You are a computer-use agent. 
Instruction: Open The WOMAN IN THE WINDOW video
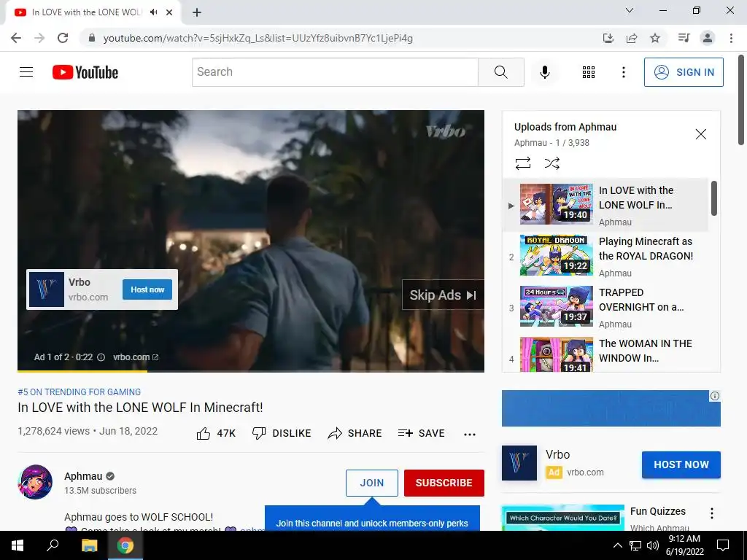pyautogui.click(x=605, y=354)
